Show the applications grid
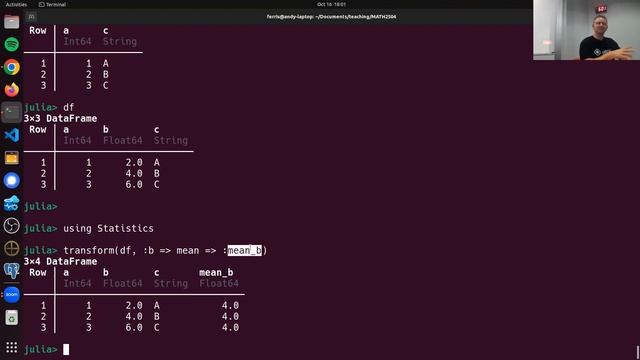This screenshot has width=640, height=360. pyautogui.click(x=11, y=347)
